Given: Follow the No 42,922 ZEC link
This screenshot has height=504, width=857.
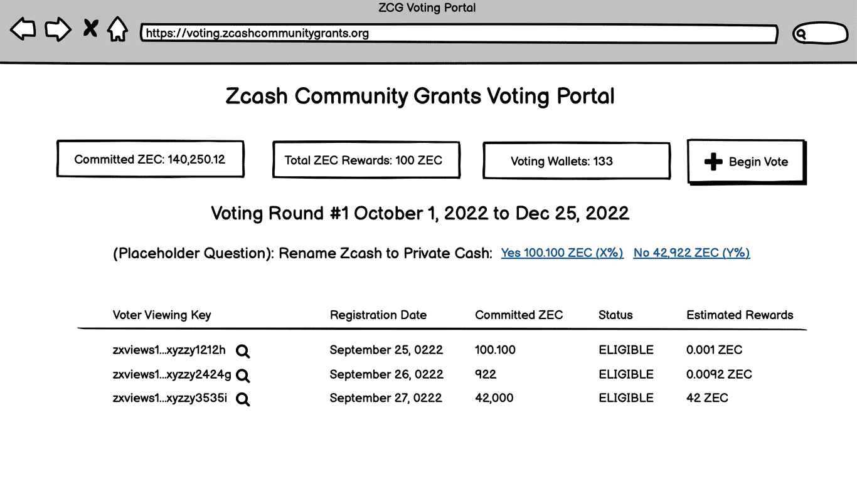Looking at the screenshot, I should click(691, 253).
